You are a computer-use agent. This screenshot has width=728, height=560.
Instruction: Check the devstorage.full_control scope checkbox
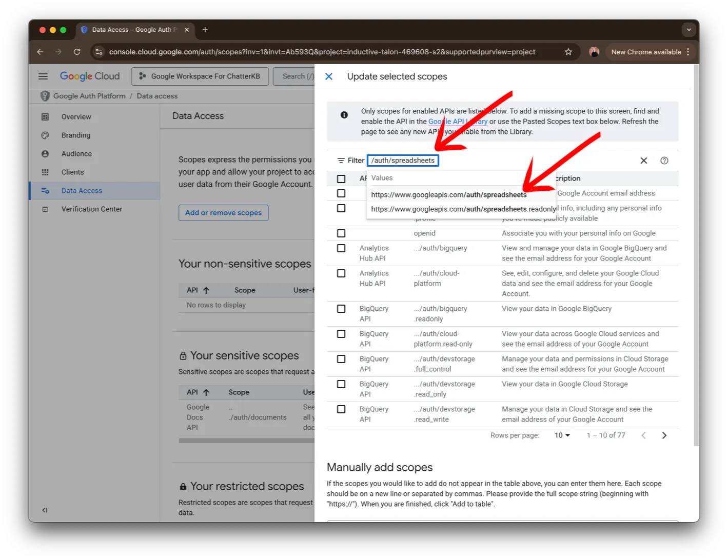click(341, 359)
